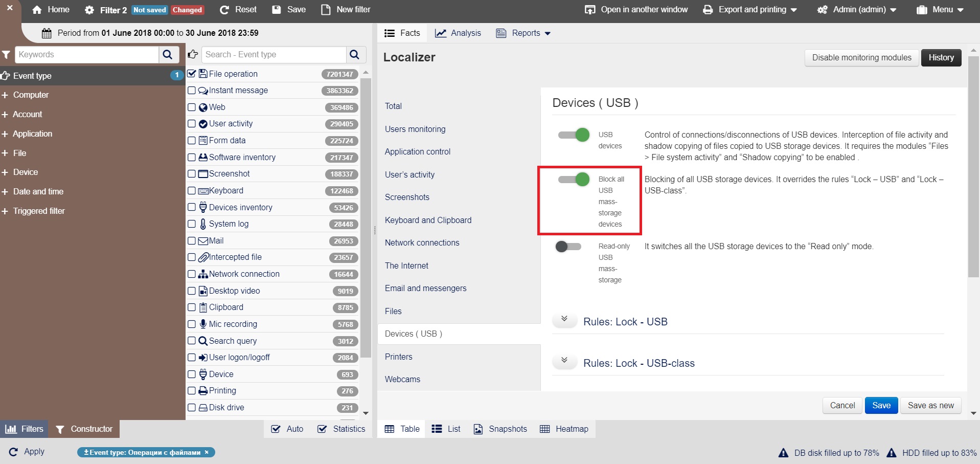Image resolution: width=980 pixels, height=464 pixels.
Task: Click Disable monitoring modules button
Action: (x=861, y=57)
